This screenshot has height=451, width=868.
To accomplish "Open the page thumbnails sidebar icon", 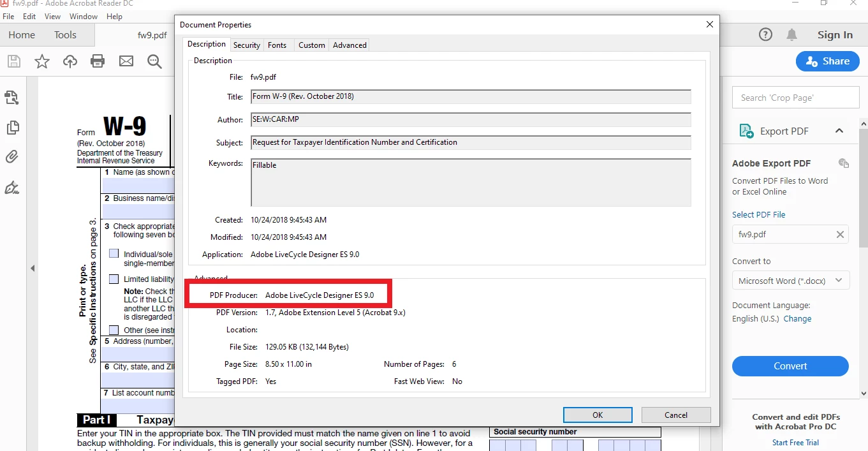I will (x=11, y=128).
